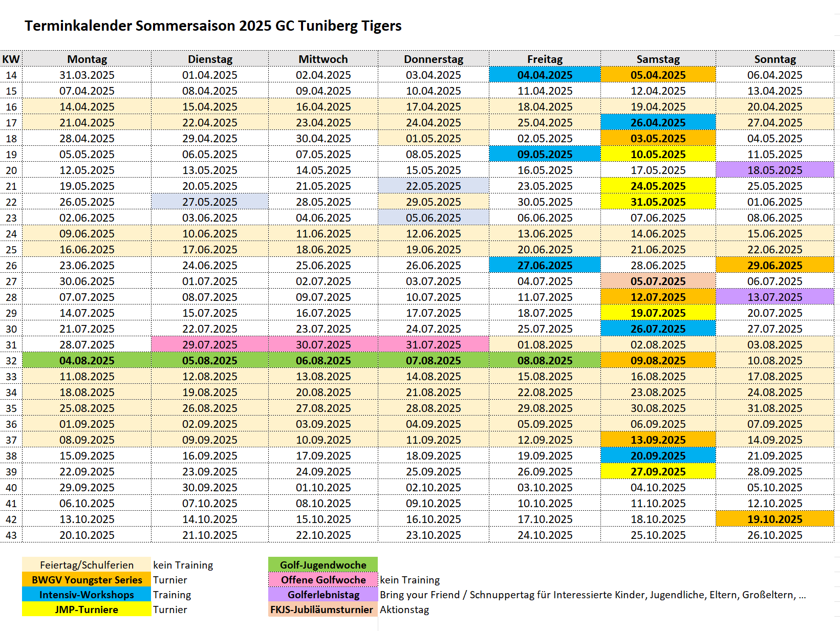Select the pink cell 31.07.2025
The height and width of the screenshot is (631, 840).
(x=434, y=344)
